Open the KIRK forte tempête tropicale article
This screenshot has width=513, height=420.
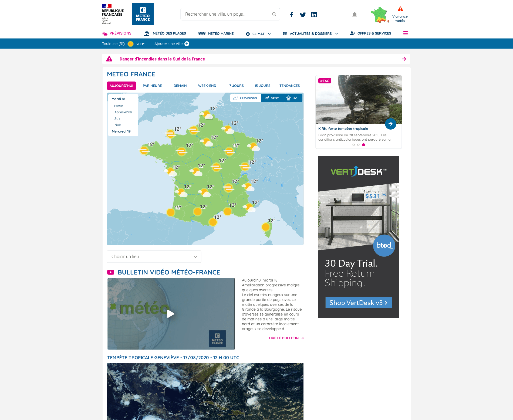(343, 128)
